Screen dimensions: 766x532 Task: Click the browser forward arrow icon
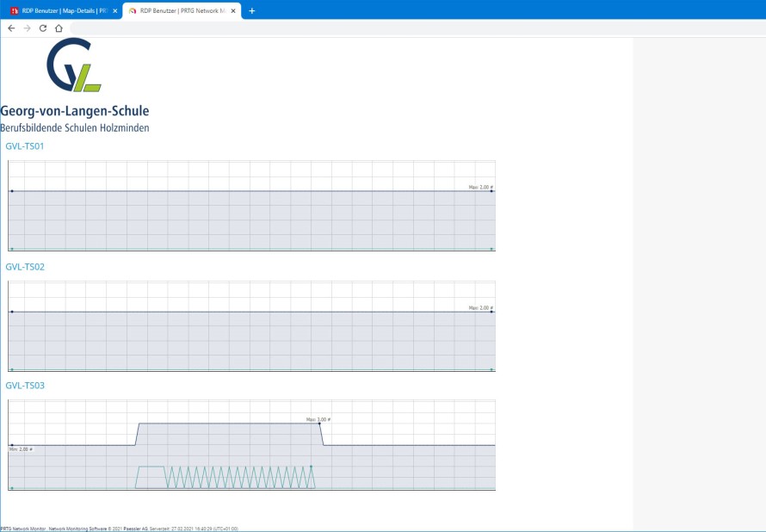[x=28, y=28]
